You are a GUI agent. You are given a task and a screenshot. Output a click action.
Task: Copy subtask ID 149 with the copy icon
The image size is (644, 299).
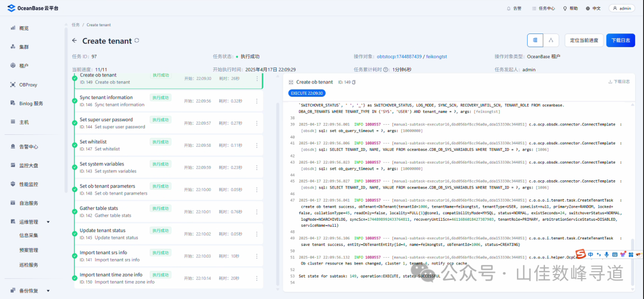tap(354, 82)
